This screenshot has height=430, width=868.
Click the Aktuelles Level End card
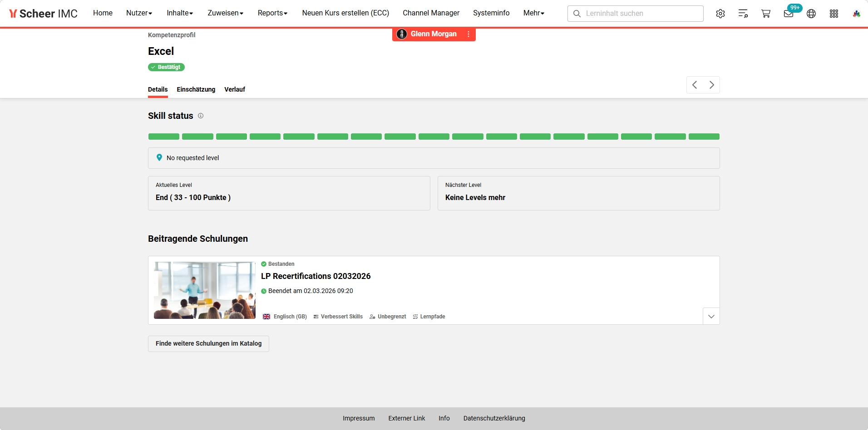click(x=289, y=193)
